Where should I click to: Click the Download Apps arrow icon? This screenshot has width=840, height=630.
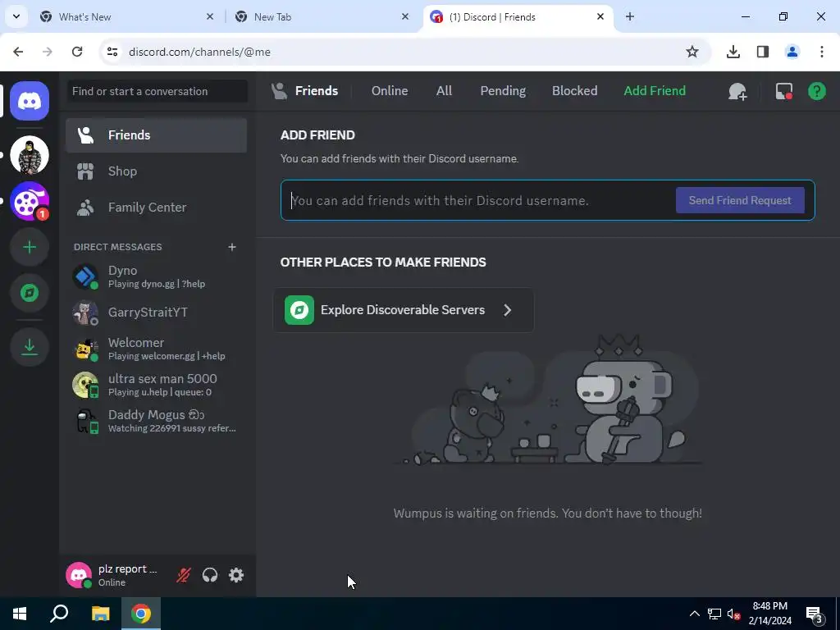[30, 347]
